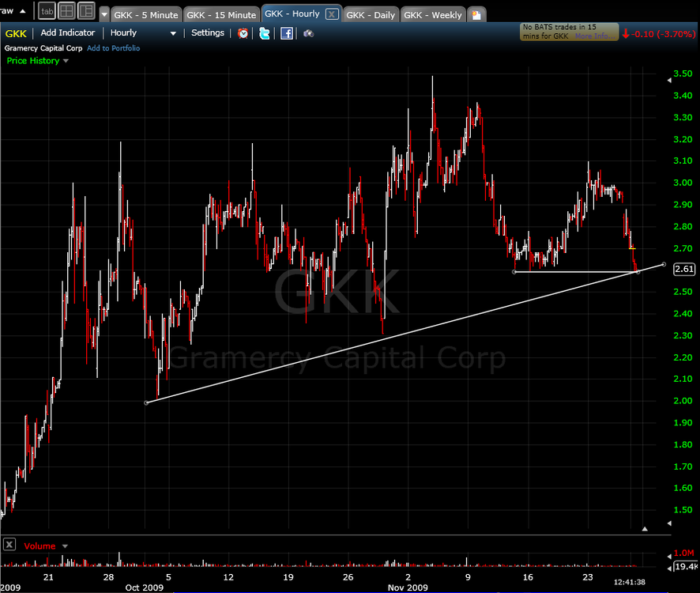700x593 pixels.
Task: Open the GKK - Daily tab
Action: [371, 15]
